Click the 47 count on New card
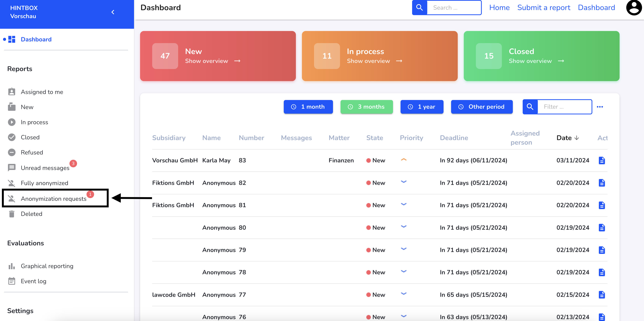 (x=165, y=56)
